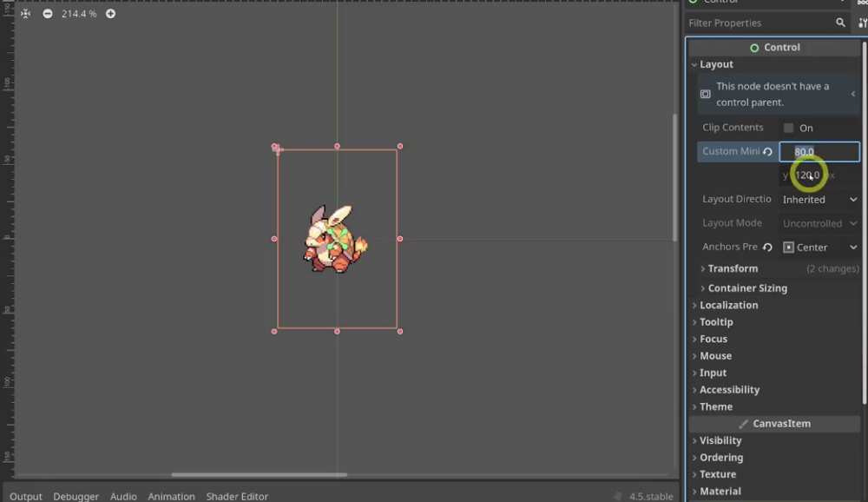This screenshot has height=502, width=868.
Task: Expand the Localization section
Action: tap(728, 306)
